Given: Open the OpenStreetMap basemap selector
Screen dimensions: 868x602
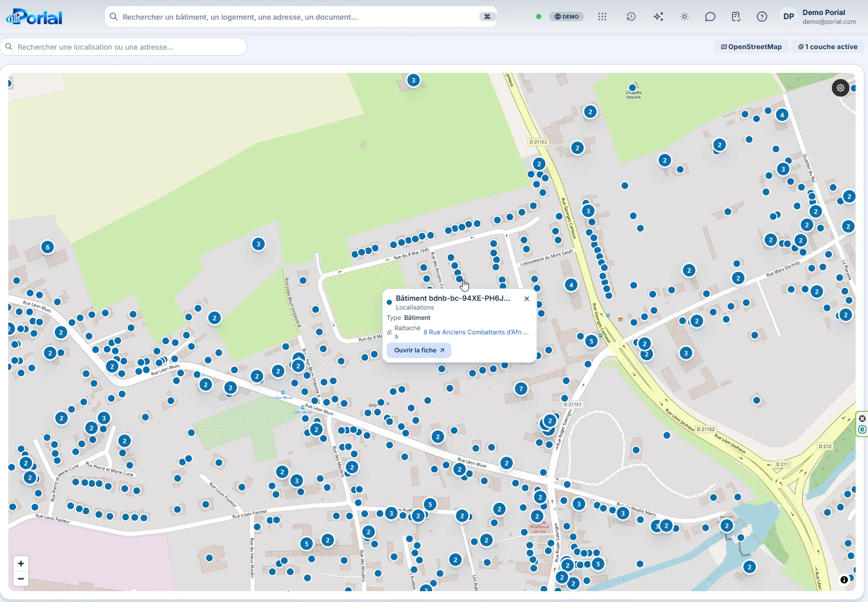Looking at the screenshot, I should click(751, 47).
